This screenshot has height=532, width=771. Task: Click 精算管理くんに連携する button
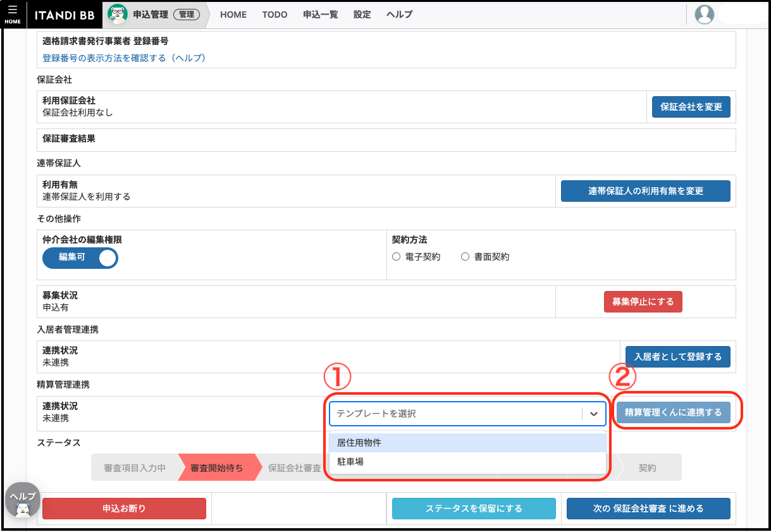pyautogui.click(x=673, y=412)
